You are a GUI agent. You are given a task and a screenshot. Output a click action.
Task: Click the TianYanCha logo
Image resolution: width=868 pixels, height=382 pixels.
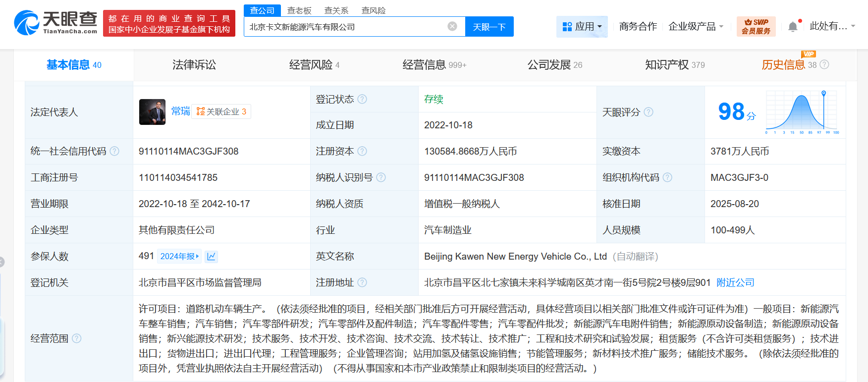[x=55, y=23]
